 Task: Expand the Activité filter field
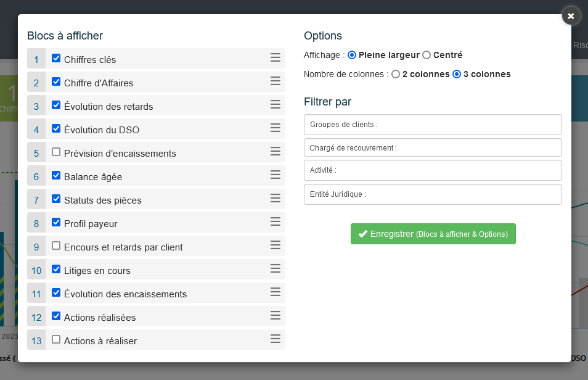click(433, 170)
